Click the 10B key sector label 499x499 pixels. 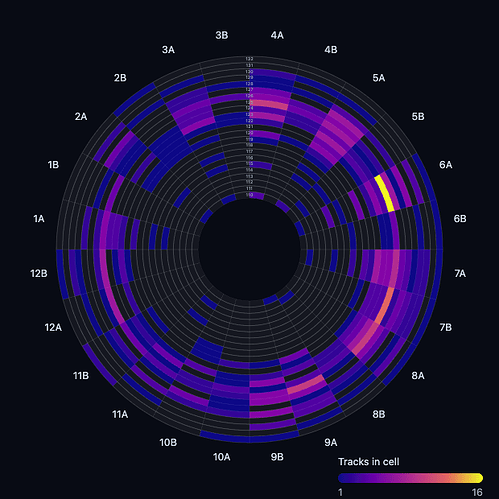(x=168, y=442)
